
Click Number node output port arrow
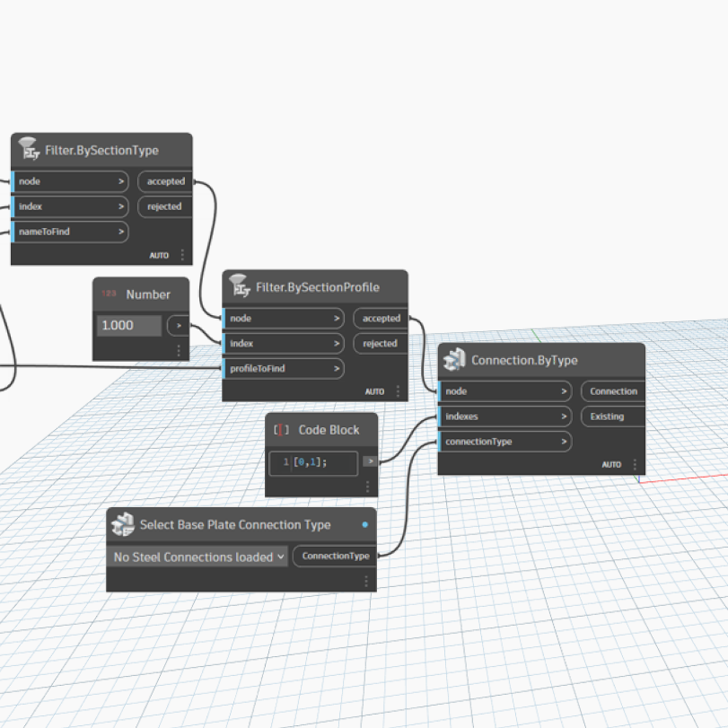[179, 326]
